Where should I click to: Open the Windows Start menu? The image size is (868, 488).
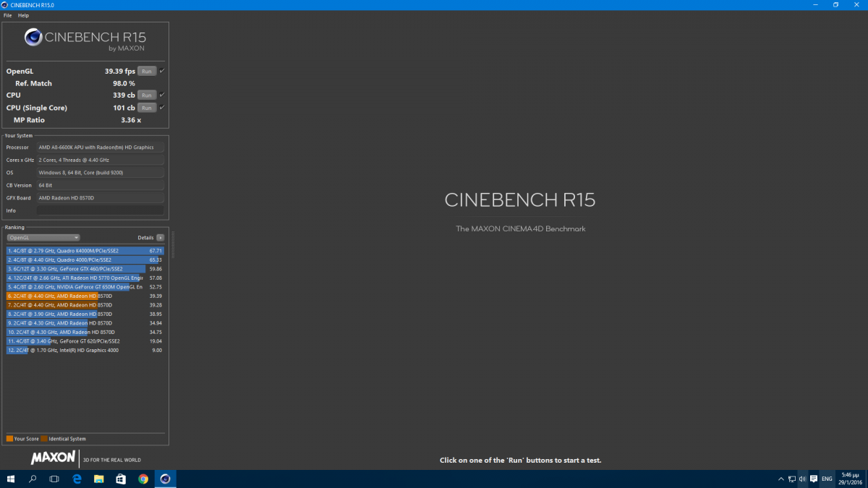tap(11, 479)
